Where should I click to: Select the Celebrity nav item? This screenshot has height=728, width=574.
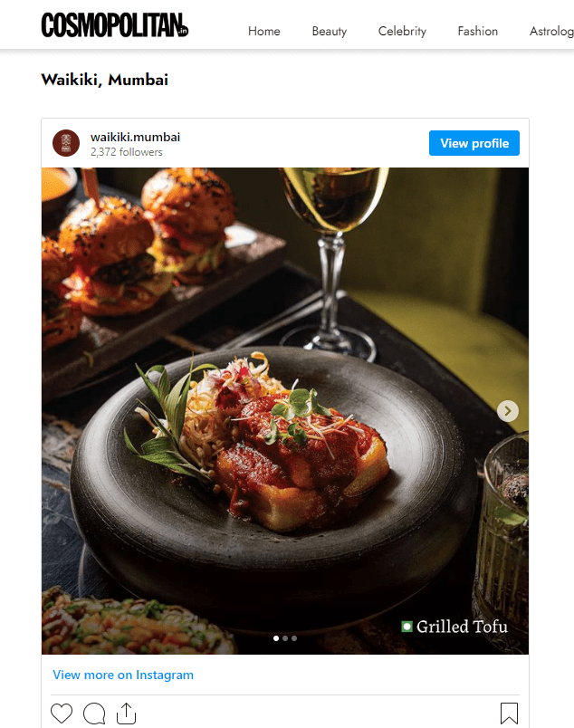402,31
